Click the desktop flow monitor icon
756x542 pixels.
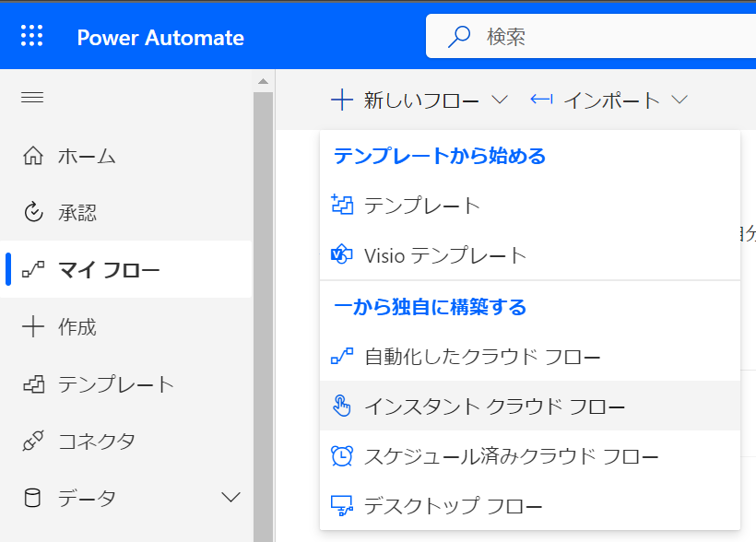click(x=342, y=506)
